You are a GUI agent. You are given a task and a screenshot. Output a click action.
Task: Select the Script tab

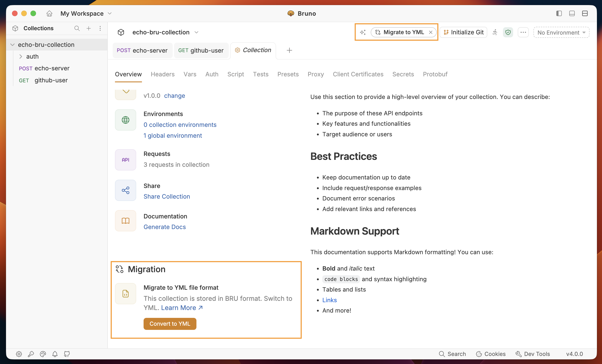point(235,74)
